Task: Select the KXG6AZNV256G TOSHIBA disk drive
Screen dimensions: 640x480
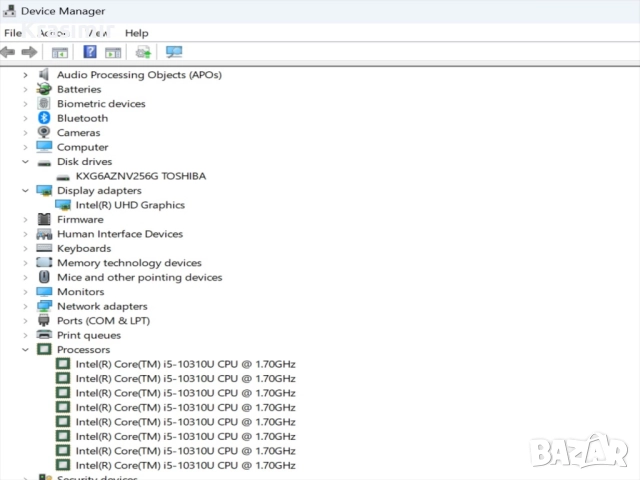Action: click(140, 176)
